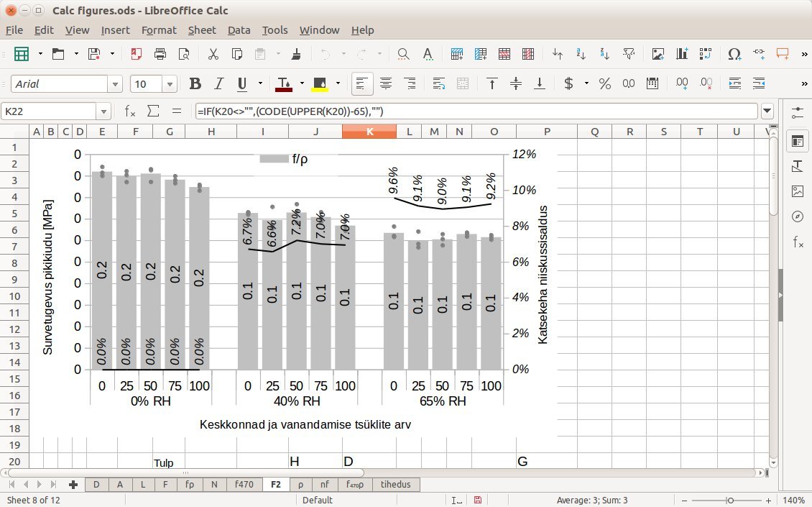The width and height of the screenshot is (812, 507).
Task: Switch to the tihedus sheet tab
Action: point(396,485)
